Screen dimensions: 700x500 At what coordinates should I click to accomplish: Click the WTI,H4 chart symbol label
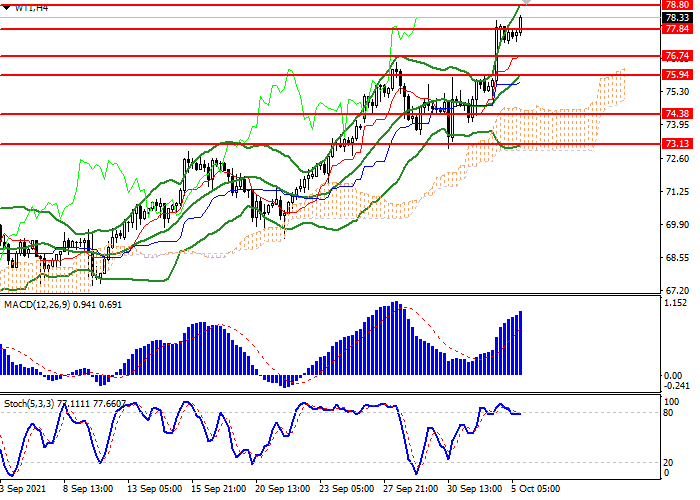[x=31, y=7]
